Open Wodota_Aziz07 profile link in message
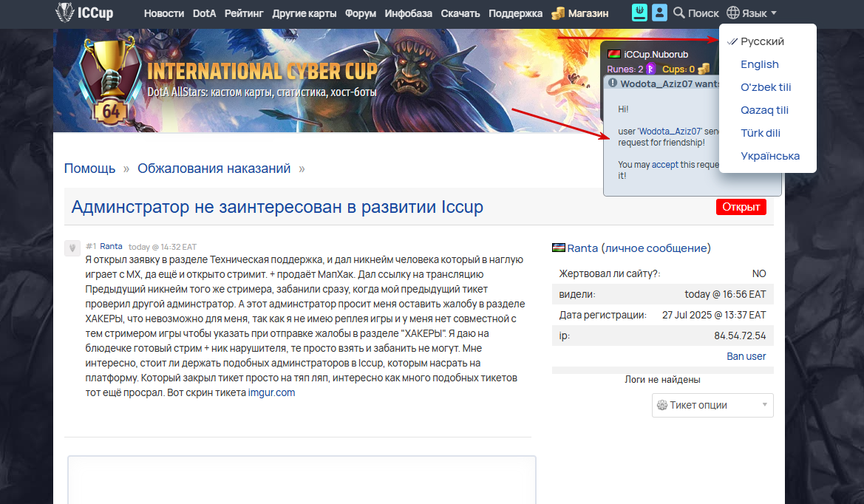The height and width of the screenshot is (504, 864). point(670,132)
